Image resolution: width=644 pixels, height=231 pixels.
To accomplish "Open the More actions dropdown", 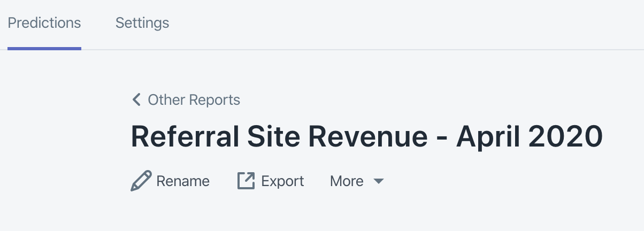I will (357, 181).
